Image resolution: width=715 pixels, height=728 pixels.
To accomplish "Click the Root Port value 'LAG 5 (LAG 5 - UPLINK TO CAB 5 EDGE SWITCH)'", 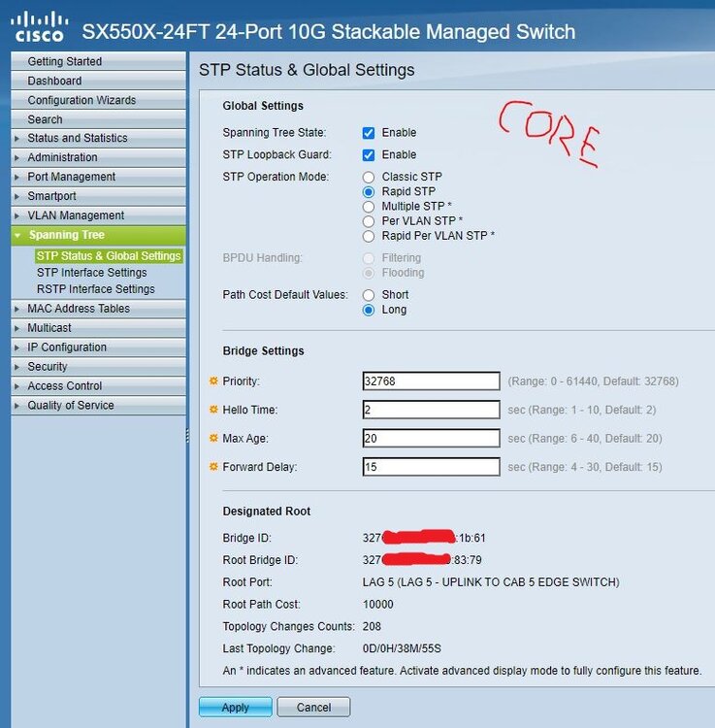I will click(491, 582).
